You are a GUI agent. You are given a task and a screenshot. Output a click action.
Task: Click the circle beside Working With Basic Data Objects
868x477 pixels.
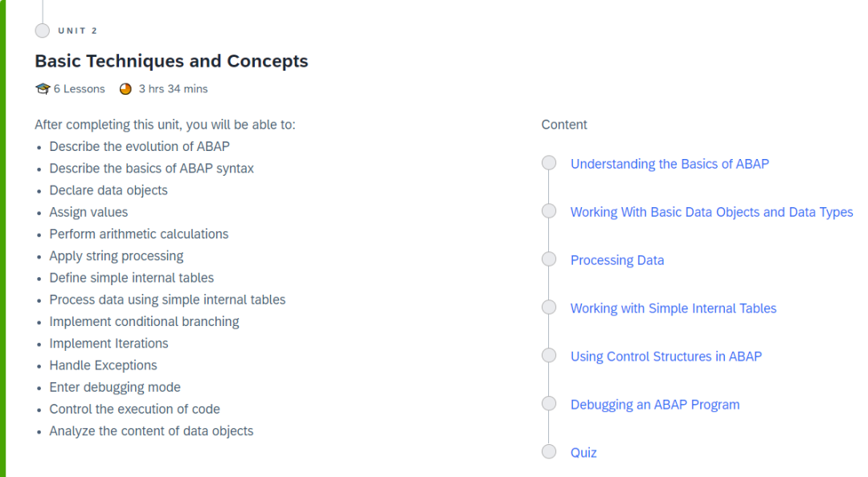point(549,211)
